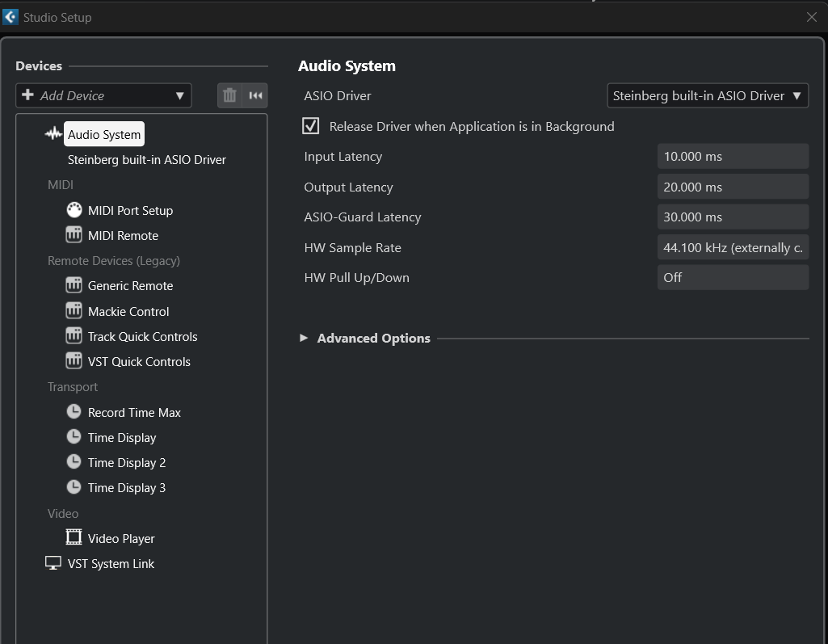Click the HW Sample Rate label
Screen dimensions: 828x644
[x=352, y=248]
